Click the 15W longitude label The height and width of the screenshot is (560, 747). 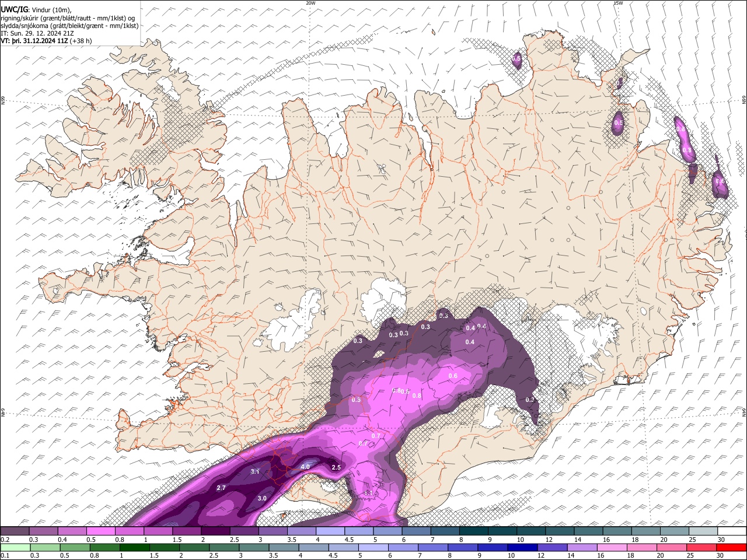tap(618, 3)
